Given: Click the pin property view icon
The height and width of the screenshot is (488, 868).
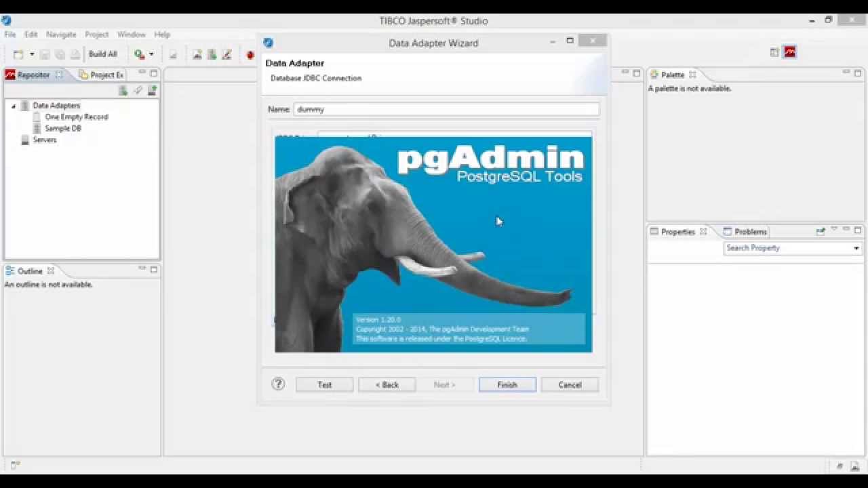Looking at the screenshot, I should tap(821, 231).
